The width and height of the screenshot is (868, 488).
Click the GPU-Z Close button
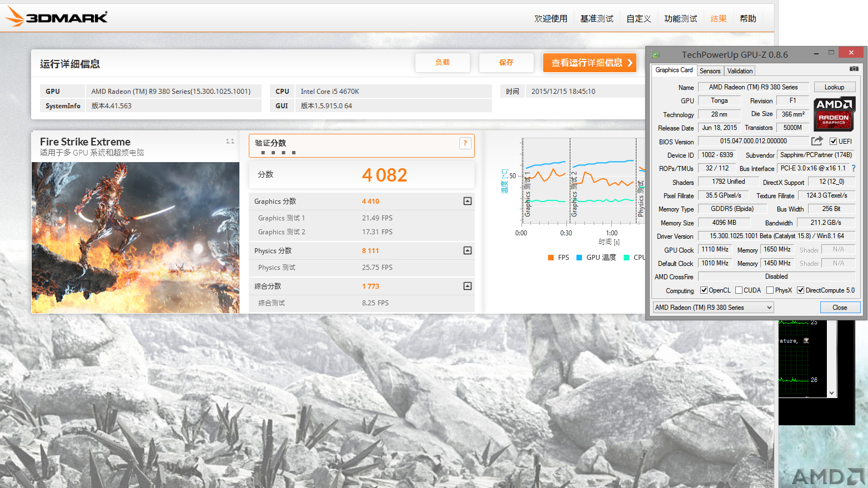pyautogui.click(x=840, y=308)
